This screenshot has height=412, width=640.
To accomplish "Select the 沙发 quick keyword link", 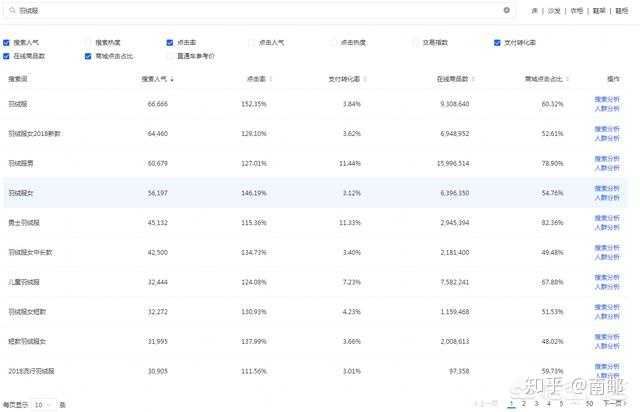I will pos(553,10).
